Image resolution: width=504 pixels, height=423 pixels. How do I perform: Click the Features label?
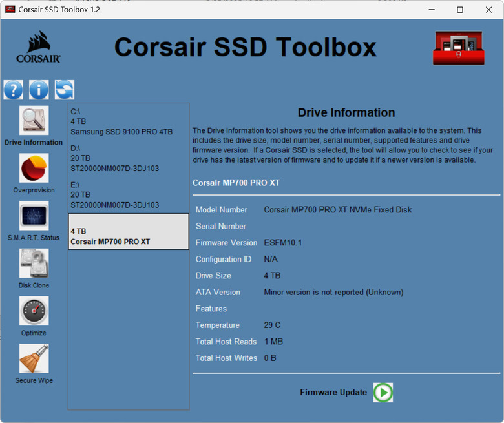pyautogui.click(x=211, y=309)
